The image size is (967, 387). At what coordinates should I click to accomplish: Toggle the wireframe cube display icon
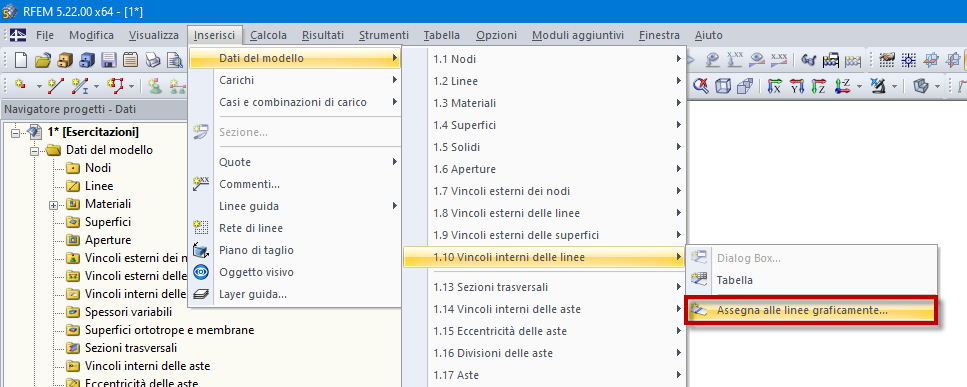(723, 86)
